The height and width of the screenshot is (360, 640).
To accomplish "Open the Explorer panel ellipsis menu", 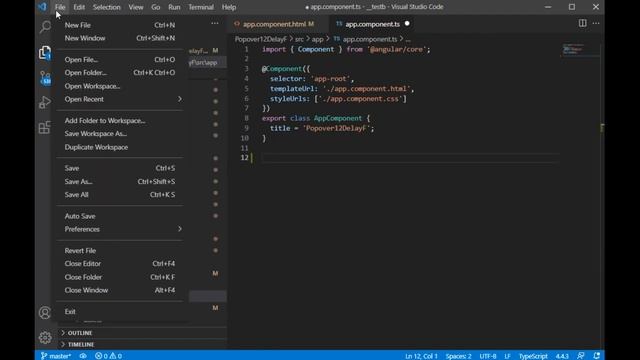I will [x=215, y=23].
